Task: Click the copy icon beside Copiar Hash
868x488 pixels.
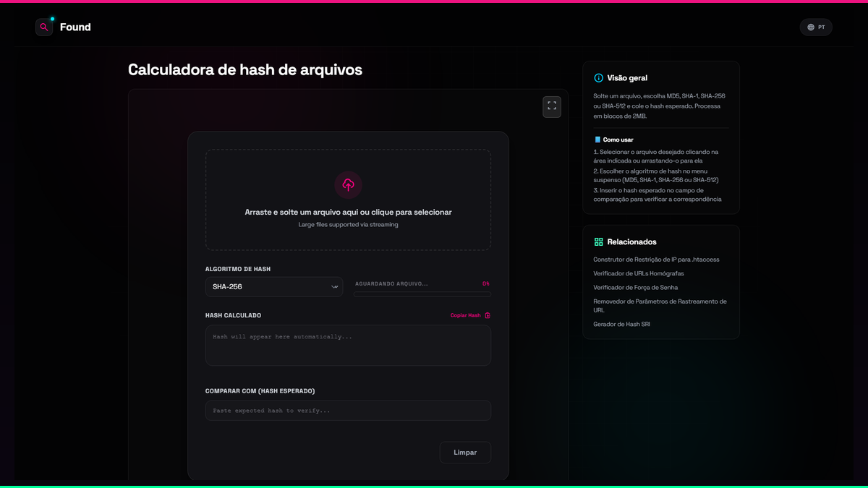Action: point(488,315)
